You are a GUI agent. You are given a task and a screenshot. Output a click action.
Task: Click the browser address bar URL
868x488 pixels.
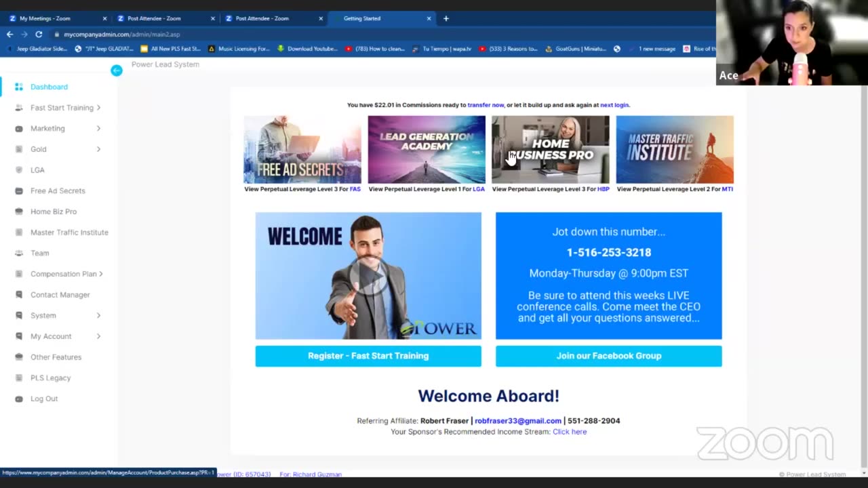(x=122, y=34)
